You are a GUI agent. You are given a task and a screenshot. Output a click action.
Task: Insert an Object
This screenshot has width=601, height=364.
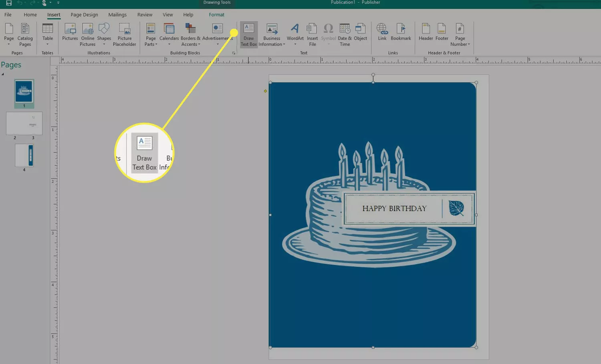pyautogui.click(x=360, y=32)
